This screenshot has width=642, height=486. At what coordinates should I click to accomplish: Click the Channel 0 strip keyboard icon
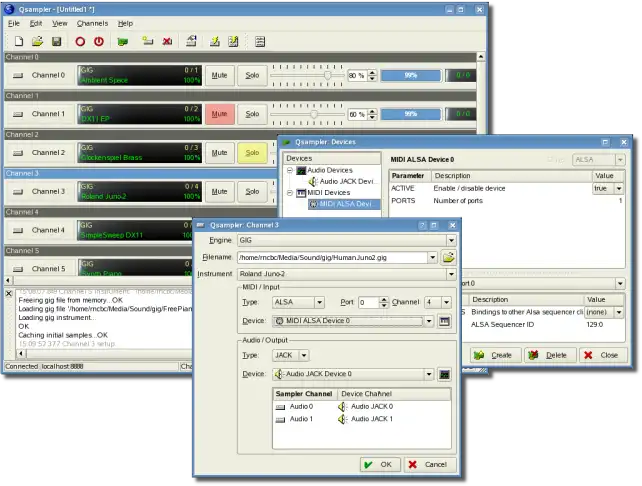pos(18,75)
